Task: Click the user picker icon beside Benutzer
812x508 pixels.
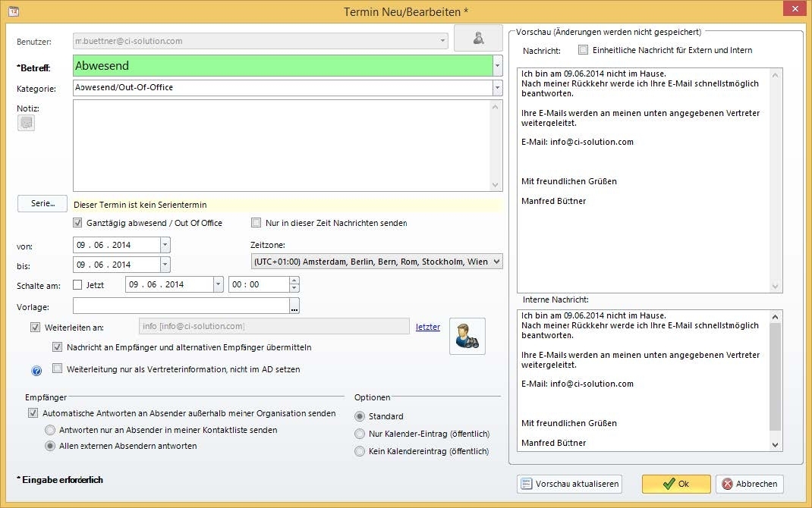Action: pos(478,39)
